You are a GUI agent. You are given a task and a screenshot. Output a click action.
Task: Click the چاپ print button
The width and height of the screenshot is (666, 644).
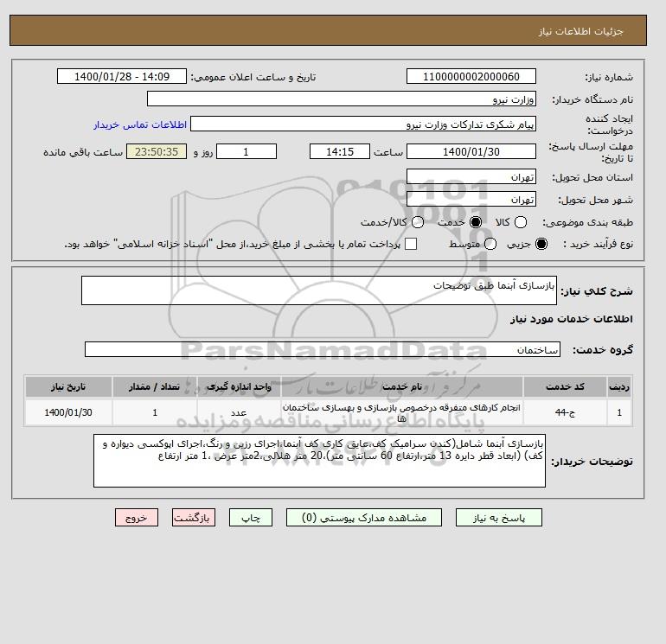click(251, 518)
